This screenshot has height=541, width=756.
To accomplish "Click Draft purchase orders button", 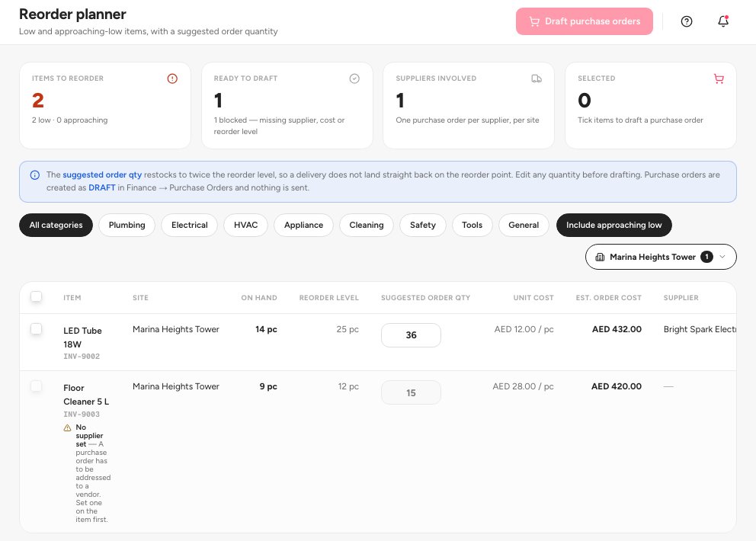I will click(585, 21).
